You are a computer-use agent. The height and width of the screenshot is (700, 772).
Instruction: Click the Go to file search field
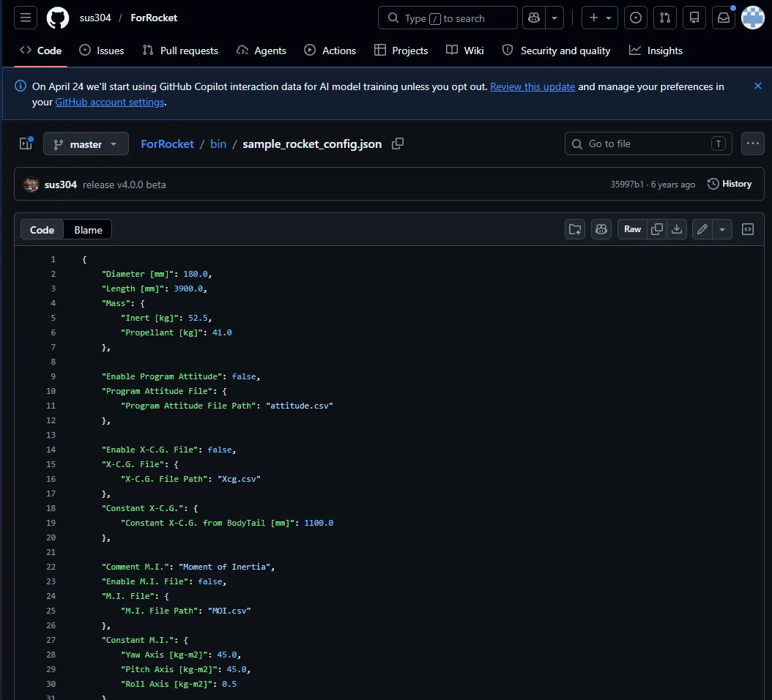647,144
